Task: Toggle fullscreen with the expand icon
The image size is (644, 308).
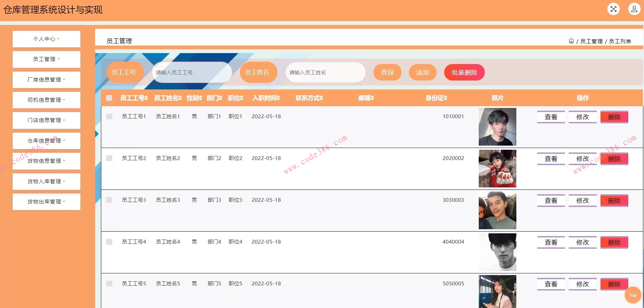Action: (x=613, y=9)
